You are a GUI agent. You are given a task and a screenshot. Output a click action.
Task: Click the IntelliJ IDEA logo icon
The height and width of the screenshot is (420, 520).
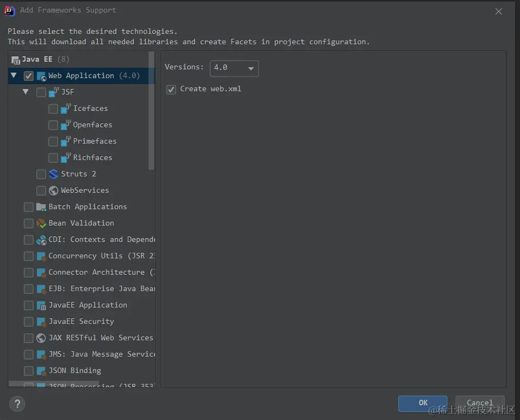10,10
